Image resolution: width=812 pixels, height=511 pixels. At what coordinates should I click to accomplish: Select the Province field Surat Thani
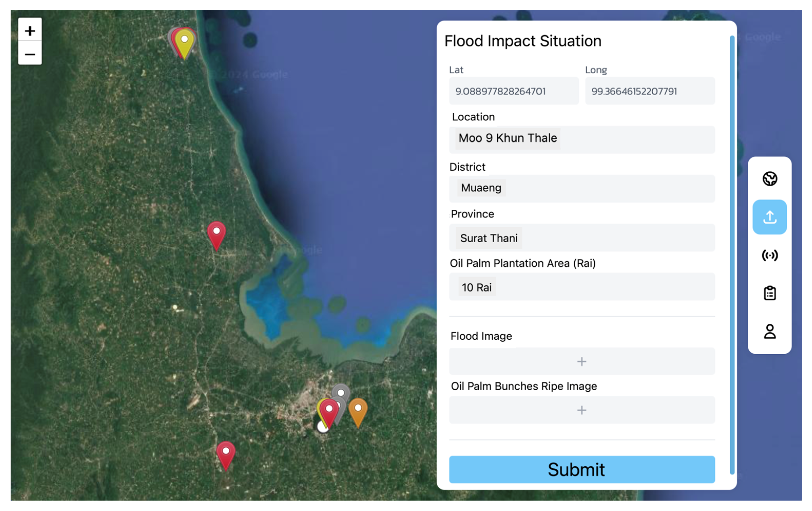point(581,238)
